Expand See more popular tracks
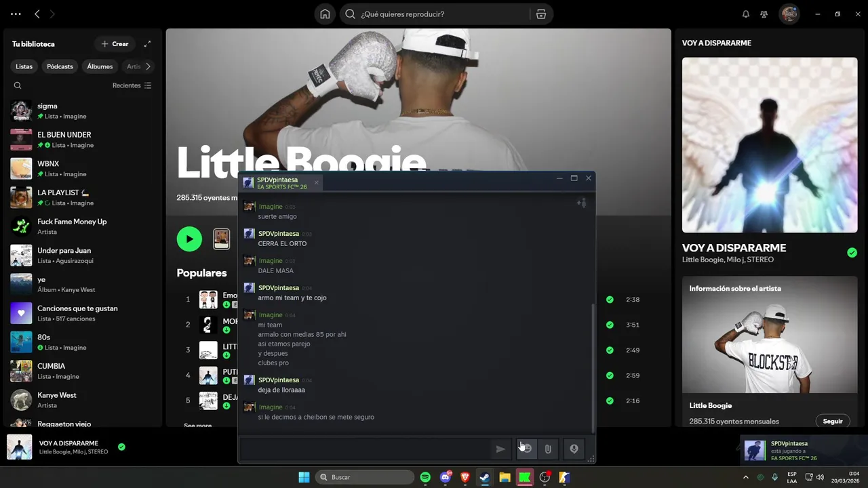Viewport: 868px width, 488px height. click(197, 426)
